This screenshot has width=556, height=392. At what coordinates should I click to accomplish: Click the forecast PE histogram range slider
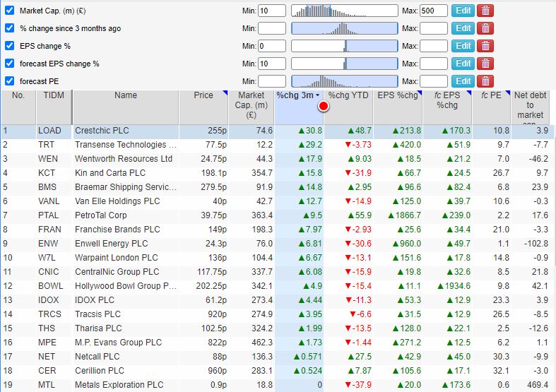(x=345, y=81)
